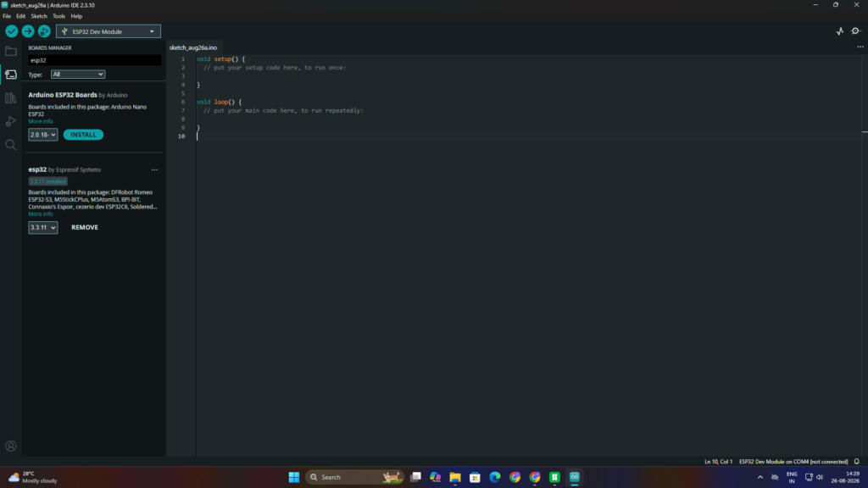Open More info for esp32 by Espressif
The image size is (868, 488).
(x=41, y=214)
